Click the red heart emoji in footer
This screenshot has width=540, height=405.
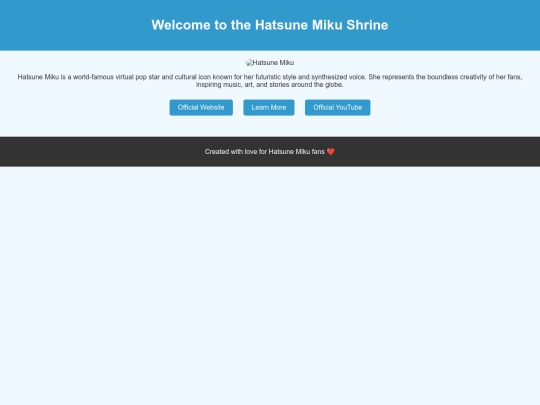[x=331, y=152]
